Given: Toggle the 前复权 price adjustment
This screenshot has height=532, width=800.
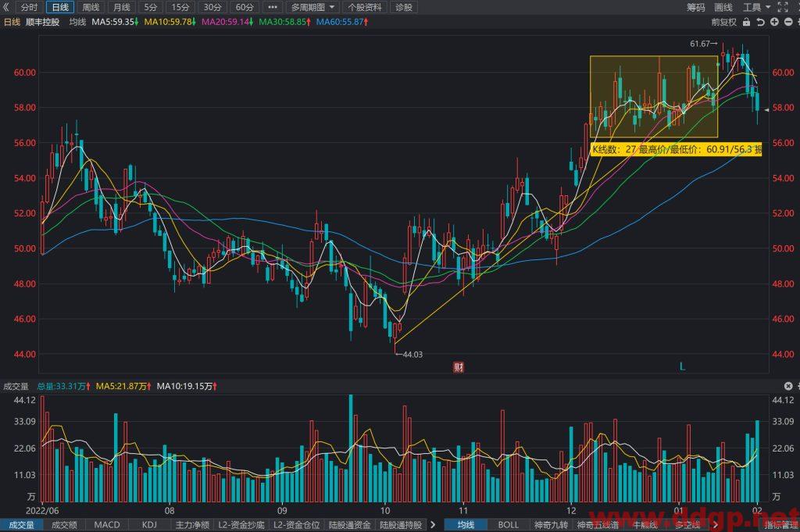Looking at the screenshot, I should [x=724, y=22].
